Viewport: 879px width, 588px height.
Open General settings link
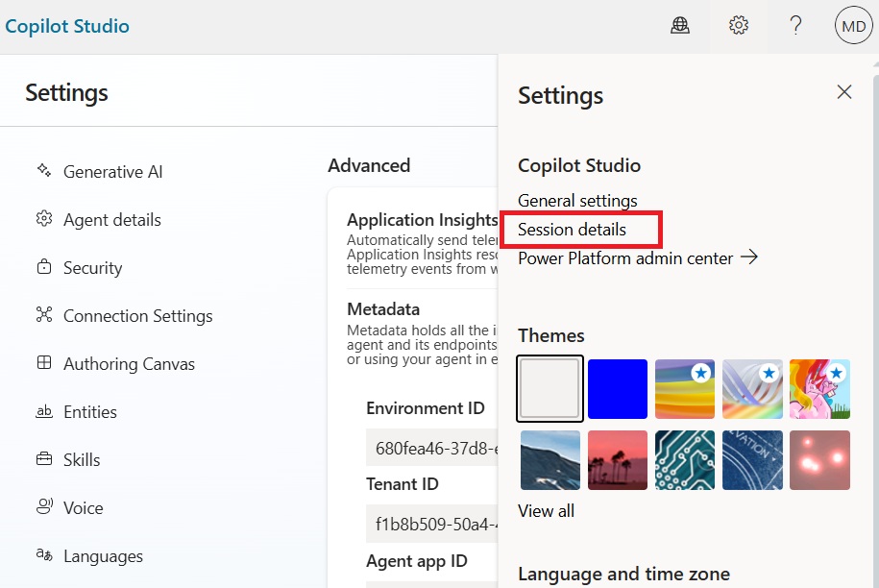(577, 201)
